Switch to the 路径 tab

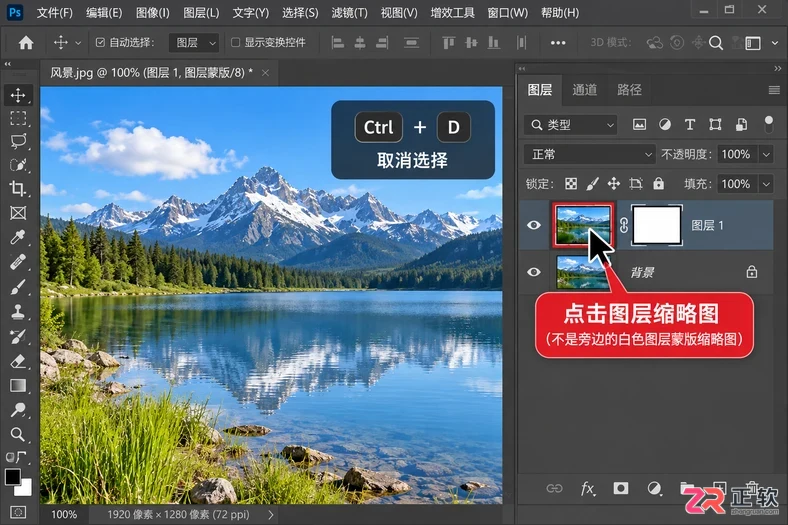pyautogui.click(x=629, y=90)
